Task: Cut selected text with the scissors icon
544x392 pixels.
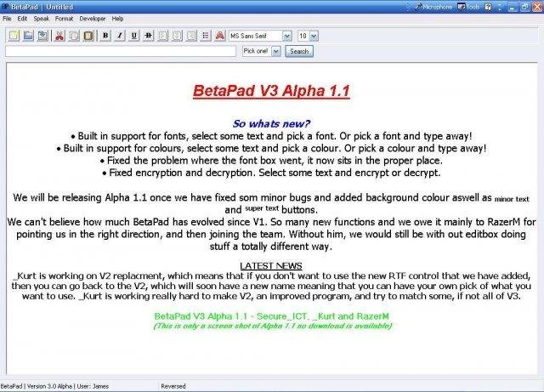Action: (x=59, y=36)
